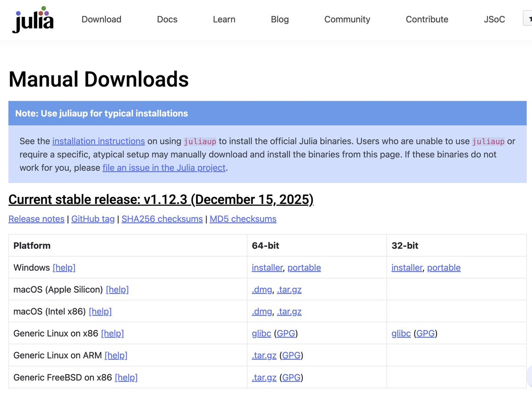
Task: Click the star button at top right
Action: 528,19
